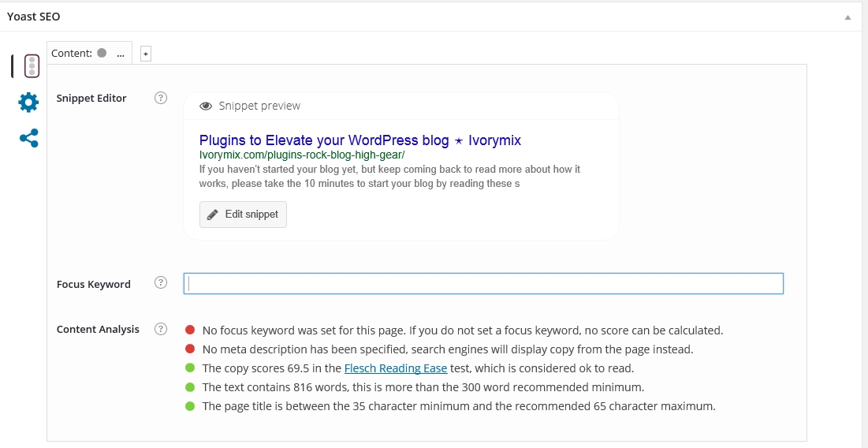Click the green dot for page title length
The image size is (868, 448).
point(190,406)
